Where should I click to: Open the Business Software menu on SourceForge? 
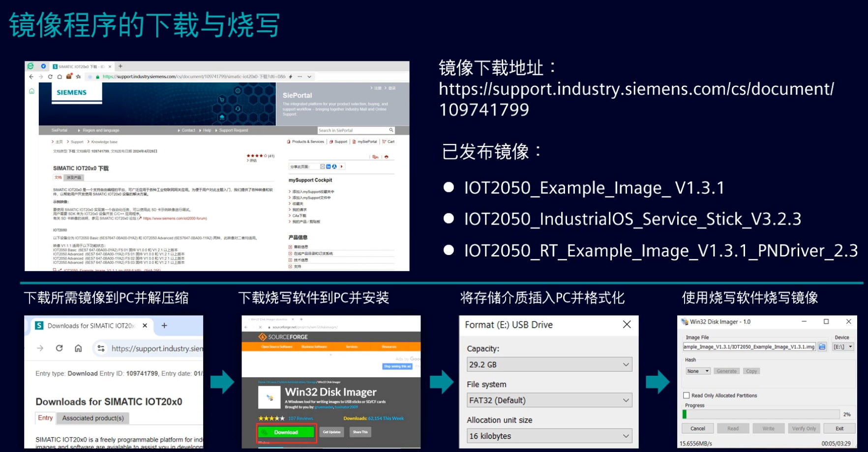314,347
